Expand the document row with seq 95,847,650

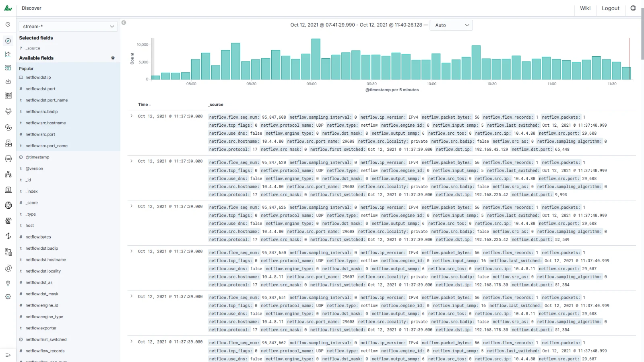[x=132, y=251]
